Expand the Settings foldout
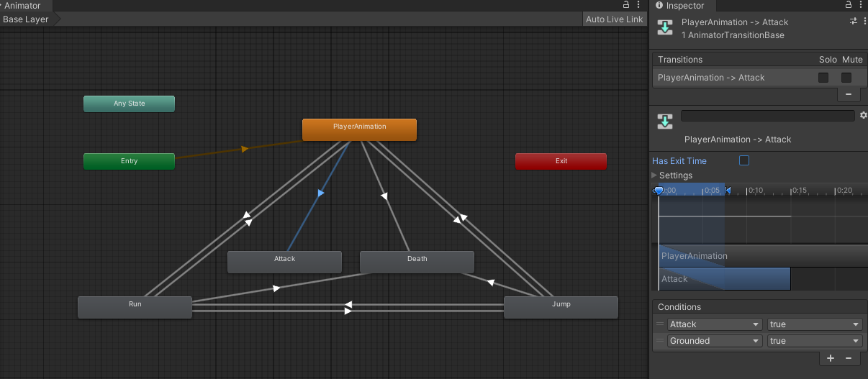The width and height of the screenshot is (868, 379). (655, 175)
